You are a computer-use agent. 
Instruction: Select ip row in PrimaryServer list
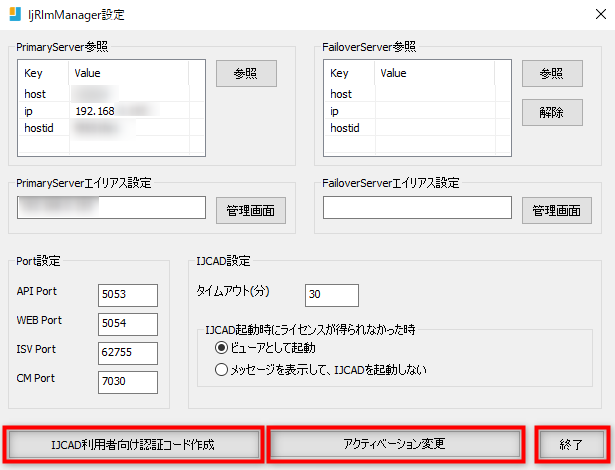(x=111, y=111)
